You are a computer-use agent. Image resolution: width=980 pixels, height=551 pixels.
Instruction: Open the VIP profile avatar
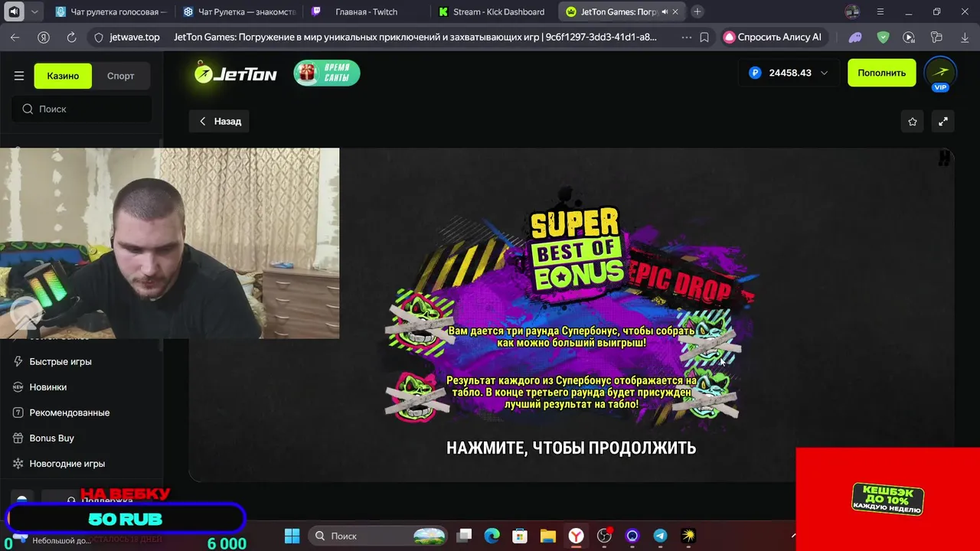pos(940,73)
